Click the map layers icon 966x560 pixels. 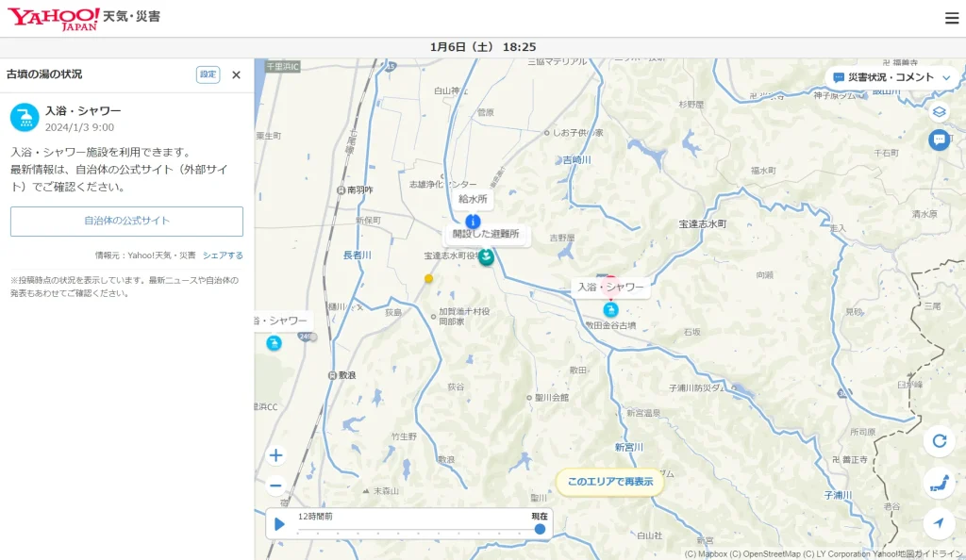coord(939,112)
